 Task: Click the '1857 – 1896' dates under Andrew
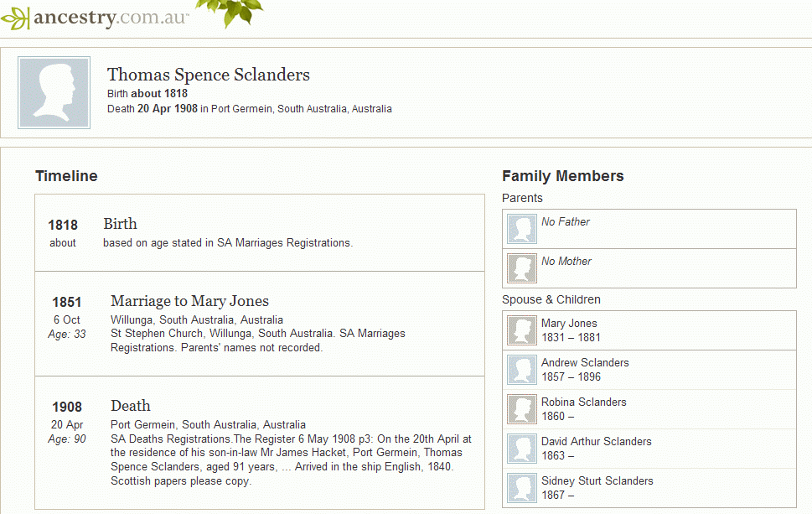coord(571,376)
